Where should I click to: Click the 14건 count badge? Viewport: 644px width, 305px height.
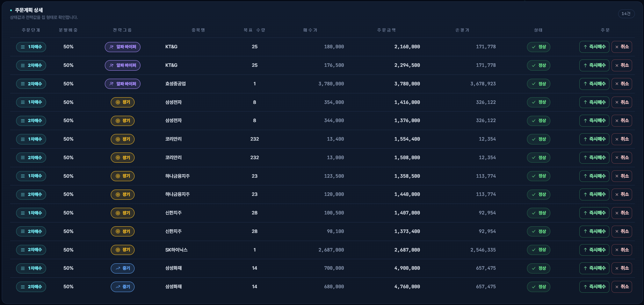tap(626, 14)
